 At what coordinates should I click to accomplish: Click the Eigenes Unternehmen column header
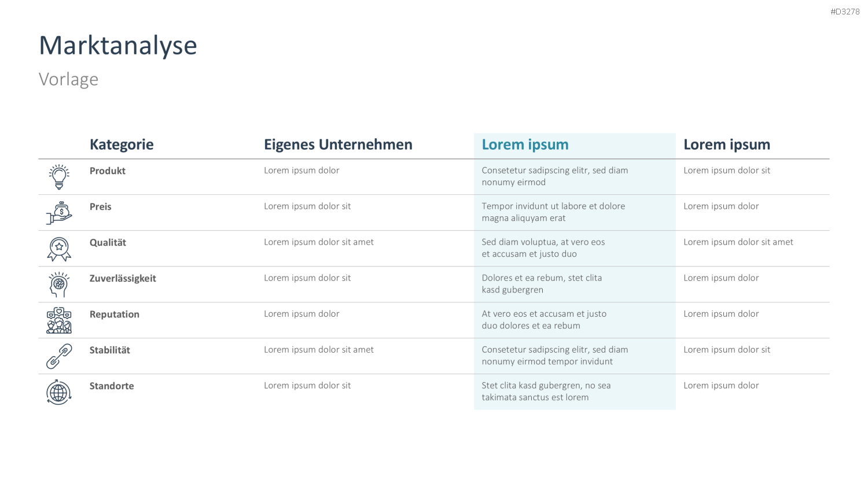click(x=338, y=145)
